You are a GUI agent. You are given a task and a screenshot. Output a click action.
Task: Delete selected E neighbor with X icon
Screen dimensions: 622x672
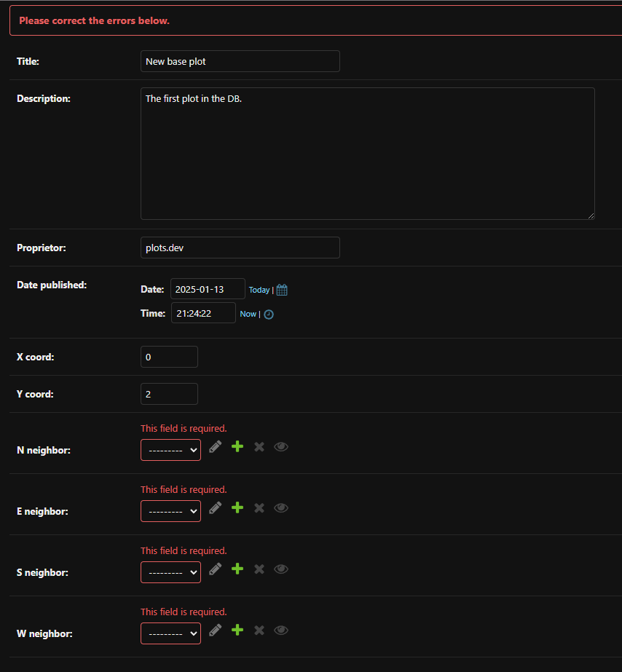pyautogui.click(x=259, y=508)
